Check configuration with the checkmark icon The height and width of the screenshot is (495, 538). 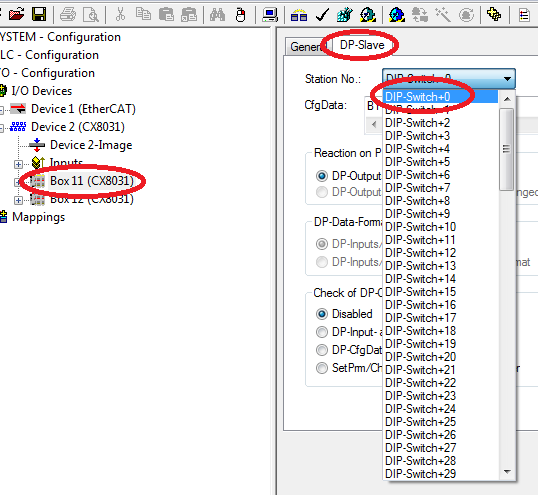pos(322,15)
